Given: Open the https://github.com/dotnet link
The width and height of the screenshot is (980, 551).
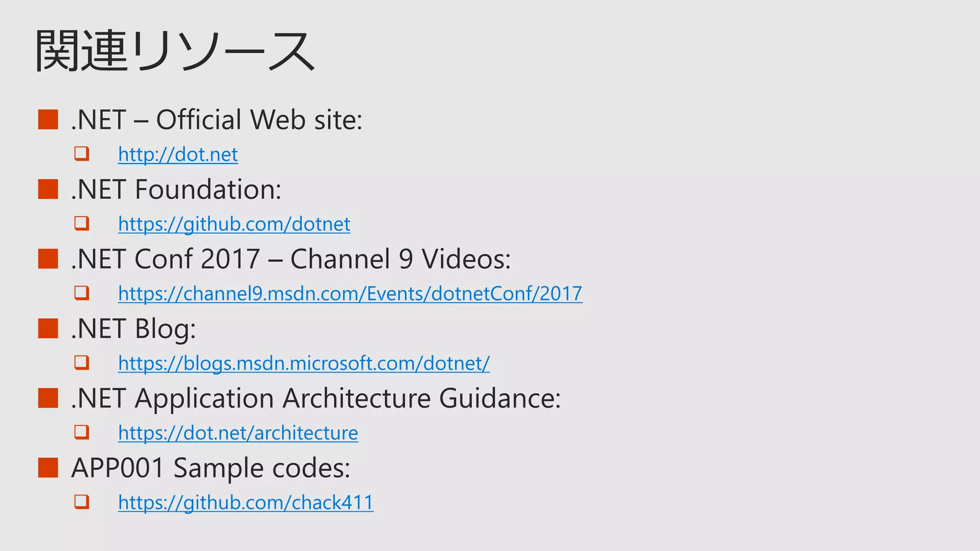Looking at the screenshot, I should tap(234, 224).
